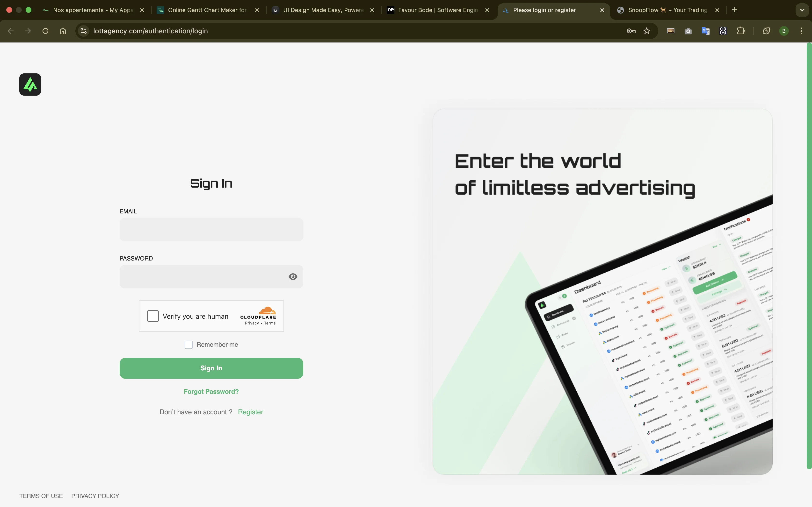Go to browser home page icon
This screenshot has width=812, height=507.
[x=63, y=31]
